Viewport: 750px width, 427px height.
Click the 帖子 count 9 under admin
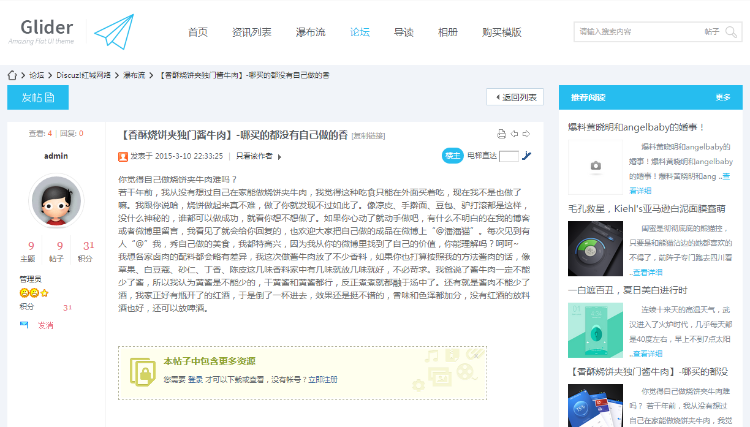click(60, 246)
